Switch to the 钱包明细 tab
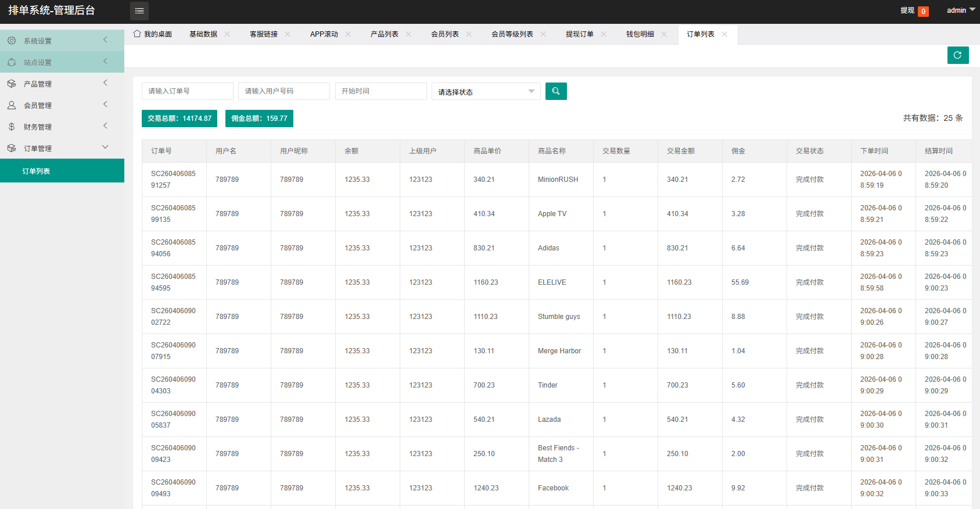 coord(640,34)
